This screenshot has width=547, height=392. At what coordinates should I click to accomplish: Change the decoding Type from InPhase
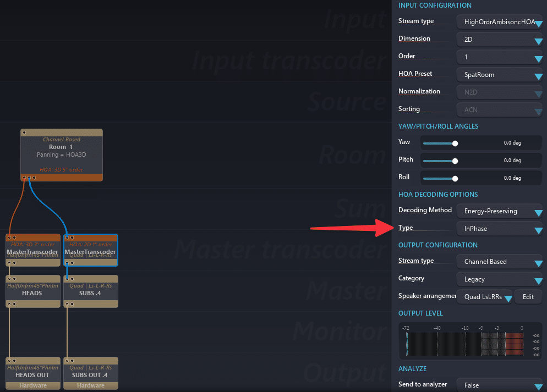coord(499,229)
